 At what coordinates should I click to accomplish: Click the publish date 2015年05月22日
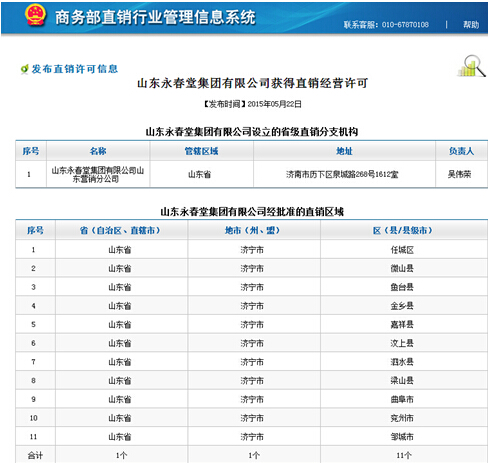pos(274,104)
